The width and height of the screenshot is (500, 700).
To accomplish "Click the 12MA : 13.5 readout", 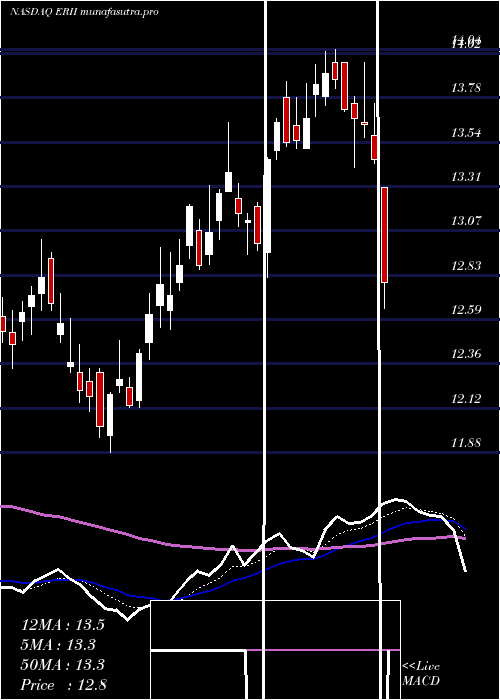I will (63, 625).
